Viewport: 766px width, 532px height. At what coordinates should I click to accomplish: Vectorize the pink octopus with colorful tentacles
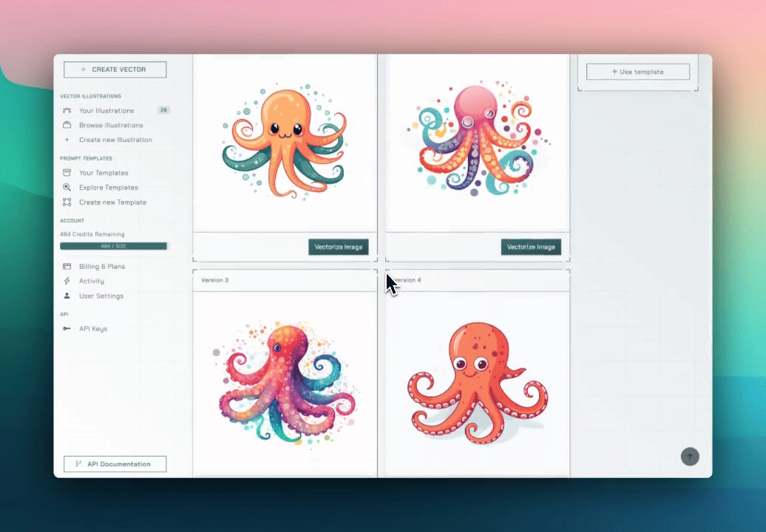click(531, 247)
